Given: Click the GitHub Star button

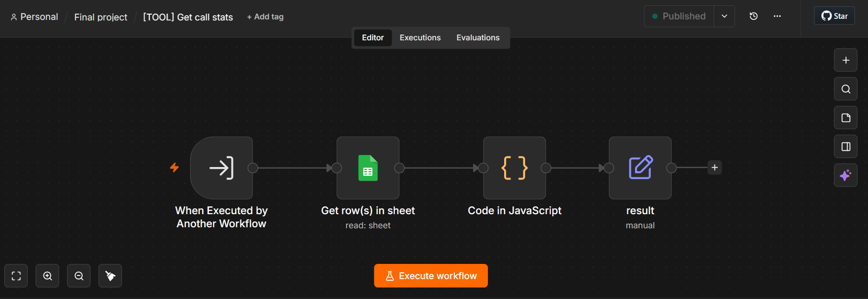Looking at the screenshot, I should 834,16.
